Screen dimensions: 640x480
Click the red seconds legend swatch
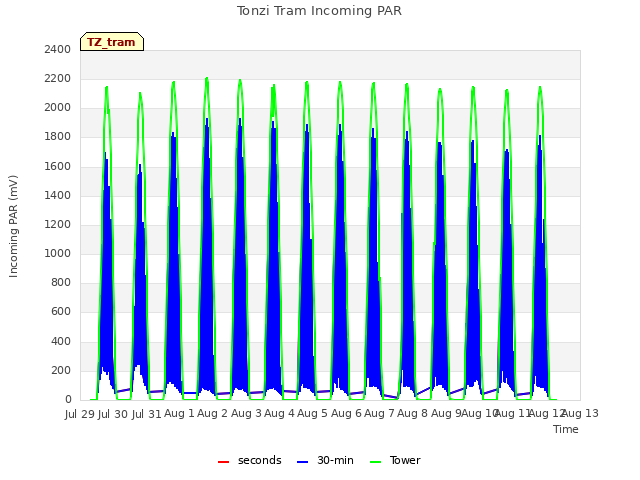tap(224, 462)
